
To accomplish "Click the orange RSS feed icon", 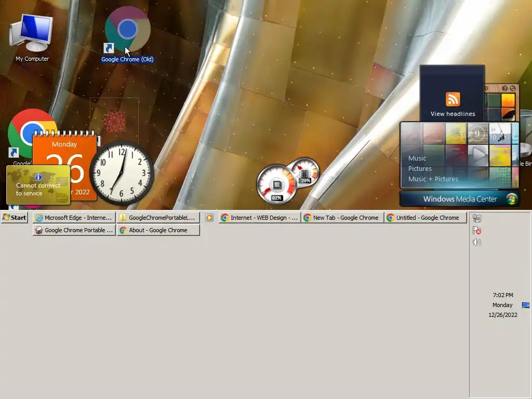I will (453, 99).
